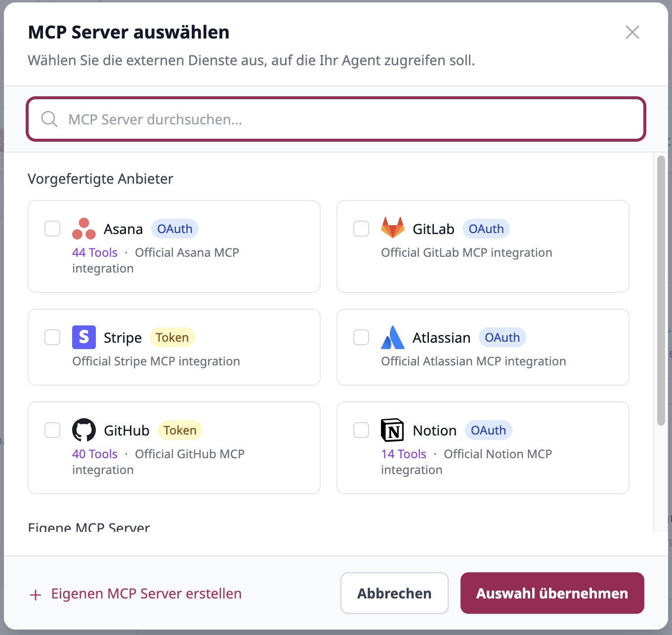Screen dimensions: 672x635
Task: Click the Notion "N" icon
Action: click(x=393, y=430)
